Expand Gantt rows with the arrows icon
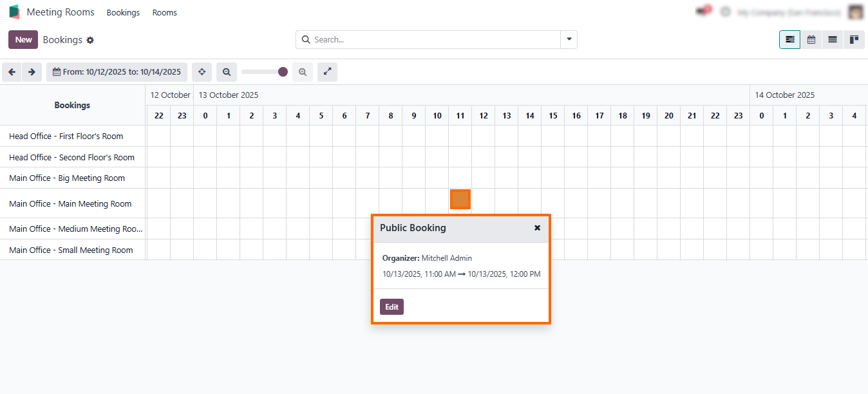 click(x=327, y=72)
